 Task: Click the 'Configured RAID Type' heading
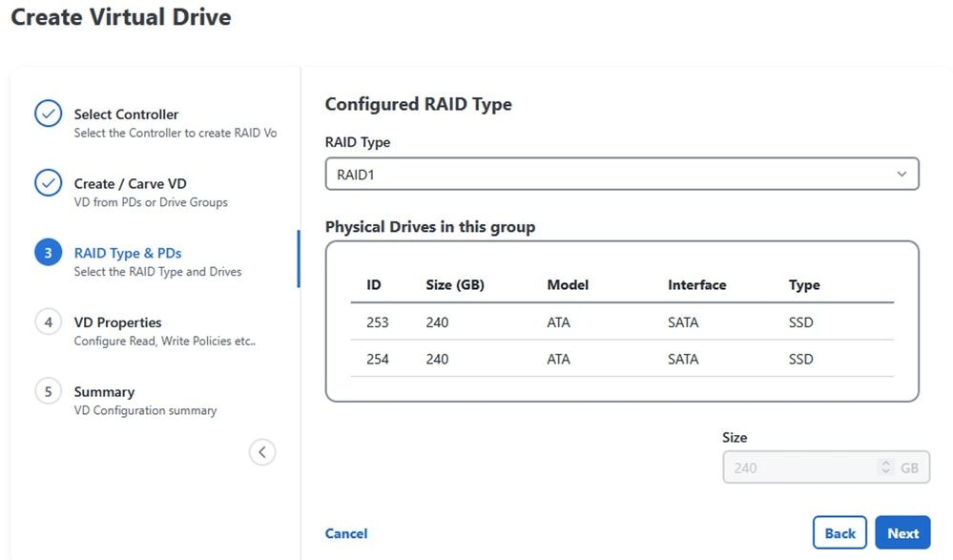pyautogui.click(x=418, y=104)
